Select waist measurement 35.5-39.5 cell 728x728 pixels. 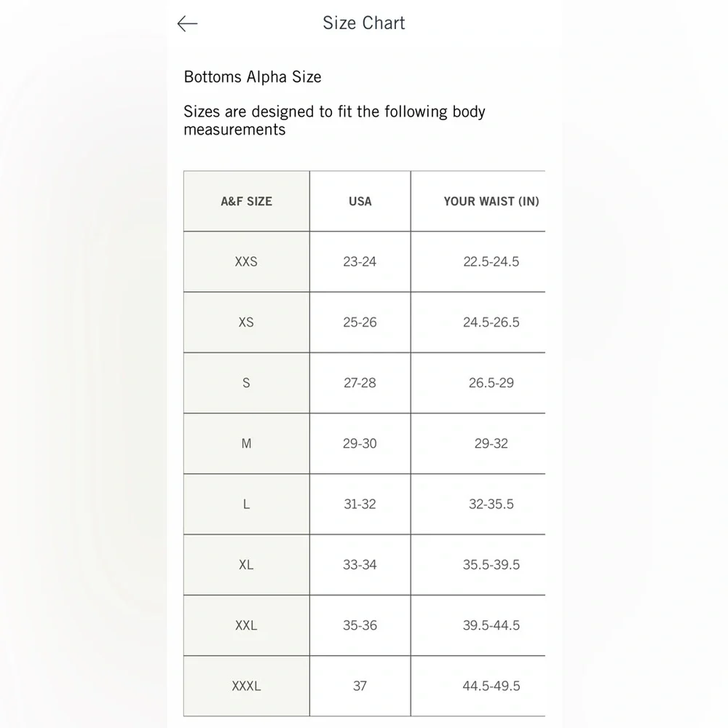pos(478,565)
